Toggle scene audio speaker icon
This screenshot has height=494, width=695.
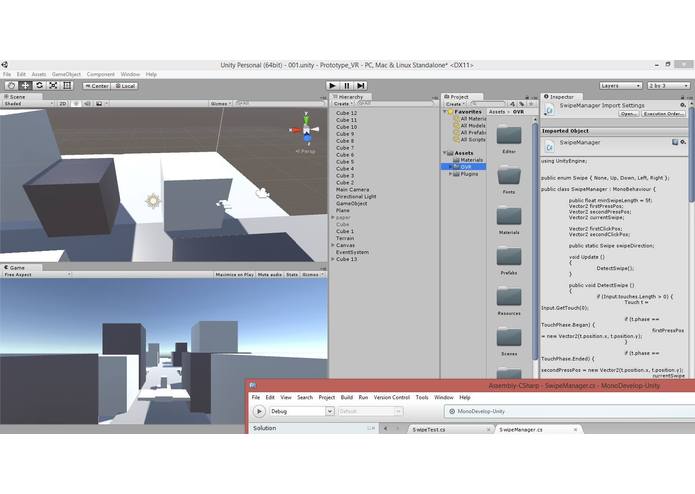87,104
